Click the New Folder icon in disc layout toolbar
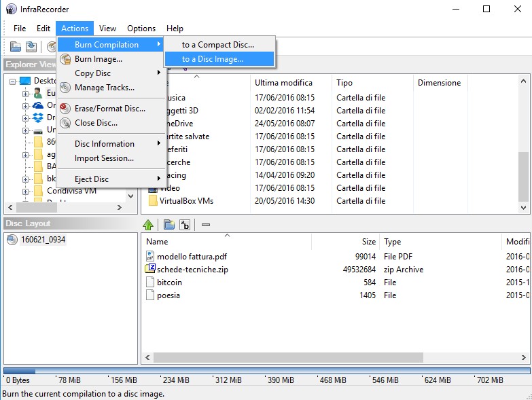The width and height of the screenshot is (532, 400). tap(169, 224)
